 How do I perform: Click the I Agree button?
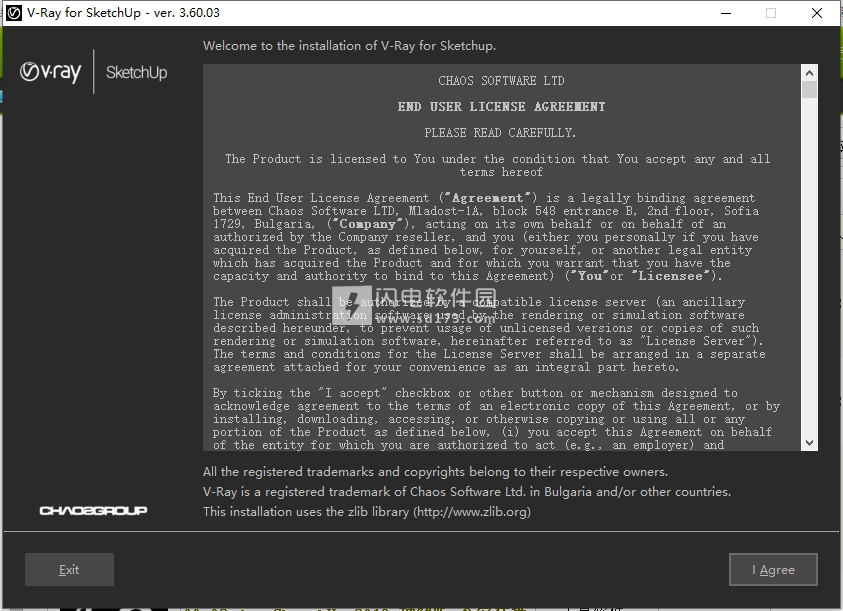(773, 570)
